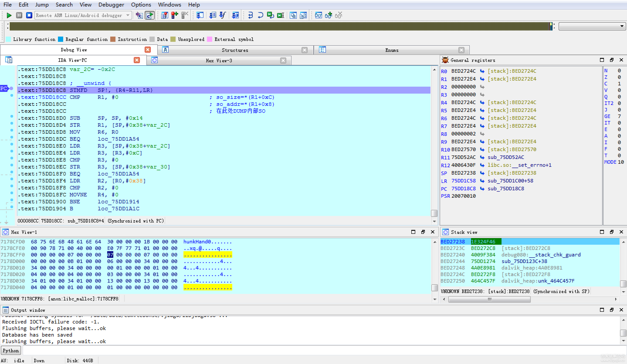Switch to the Hex View-3 tab

(x=219, y=61)
